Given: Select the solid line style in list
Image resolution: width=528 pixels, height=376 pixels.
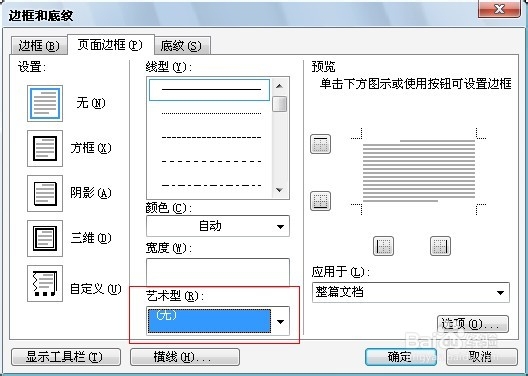Looking at the screenshot, I should [209, 90].
